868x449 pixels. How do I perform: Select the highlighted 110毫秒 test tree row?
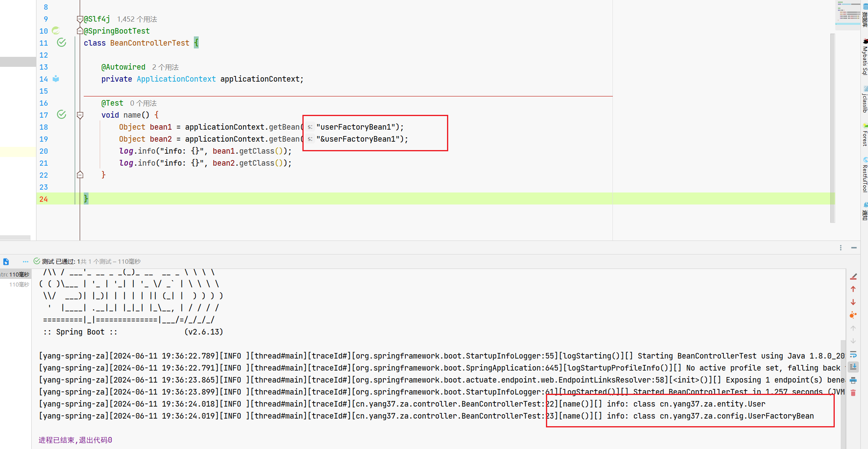[15, 274]
